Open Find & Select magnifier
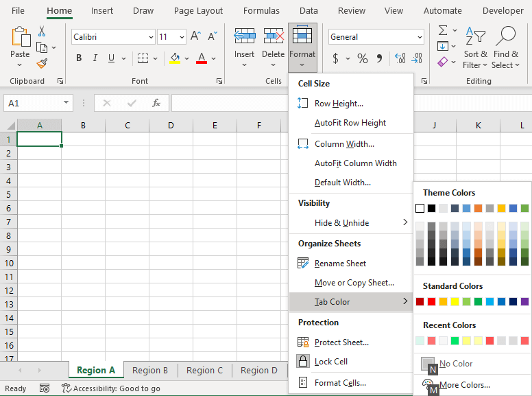 pyautogui.click(x=505, y=47)
